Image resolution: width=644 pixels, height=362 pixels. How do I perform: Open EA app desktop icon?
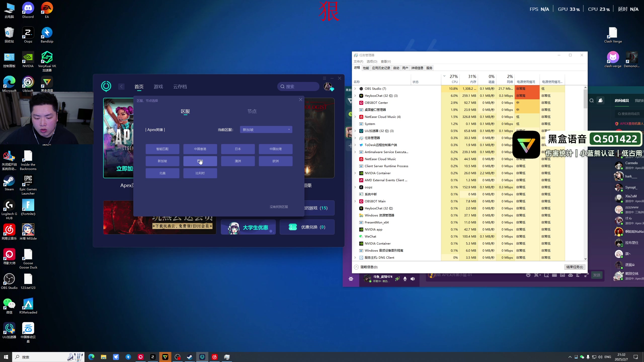coord(47,10)
